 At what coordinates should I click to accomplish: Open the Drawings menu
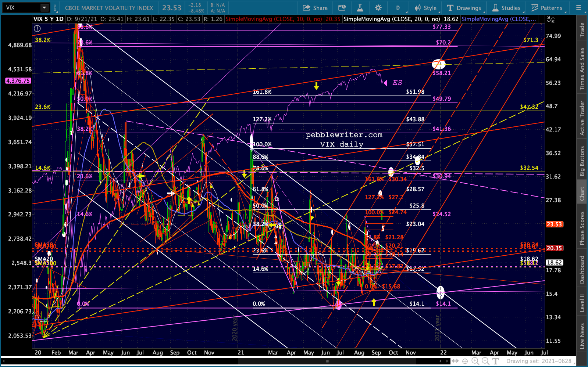[x=464, y=8]
